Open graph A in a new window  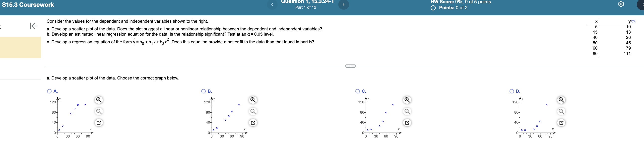click(x=99, y=123)
